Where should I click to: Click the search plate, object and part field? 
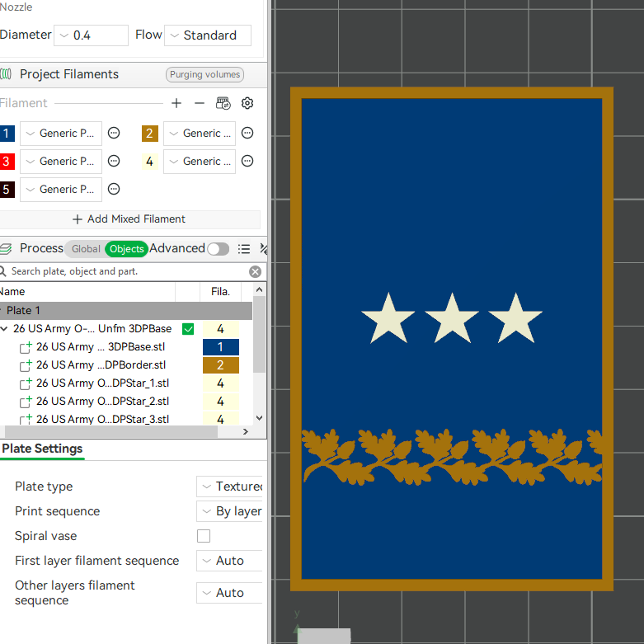(x=127, y=271)
